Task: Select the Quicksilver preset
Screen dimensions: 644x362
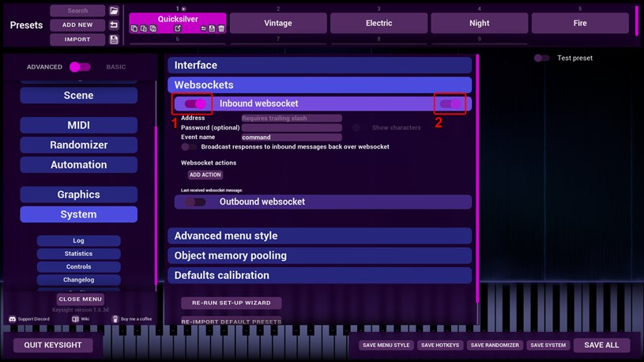Action: point(178,19)
